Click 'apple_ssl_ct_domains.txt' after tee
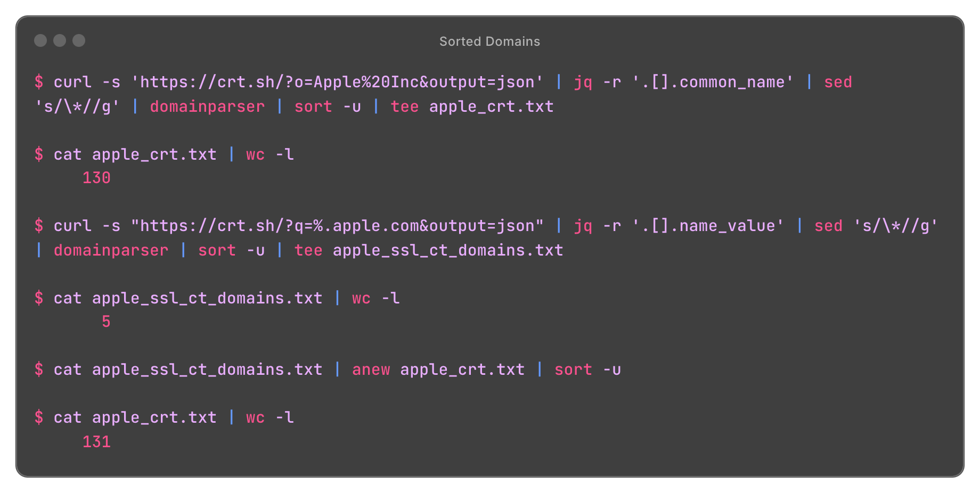 pos(448,250)
